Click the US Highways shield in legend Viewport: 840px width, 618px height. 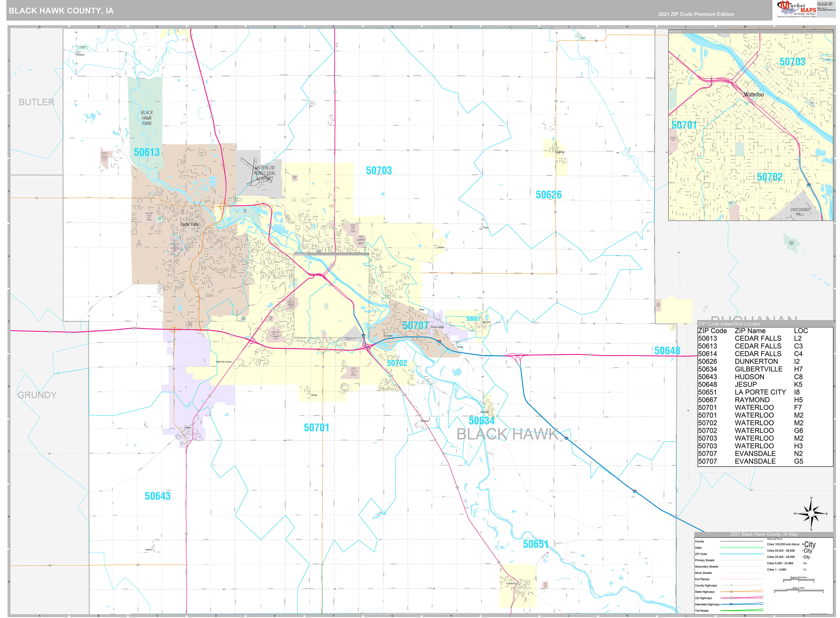(731, 598)
